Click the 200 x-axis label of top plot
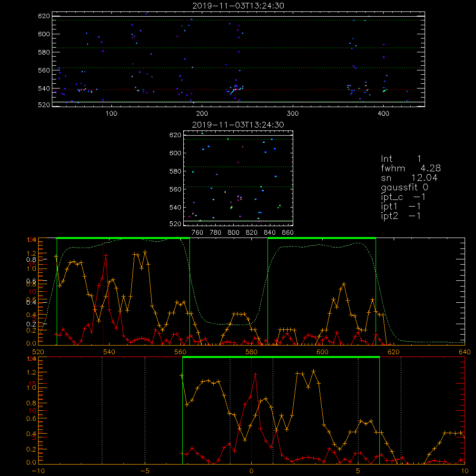Screen dimensions: 476x476 point(202,114)
